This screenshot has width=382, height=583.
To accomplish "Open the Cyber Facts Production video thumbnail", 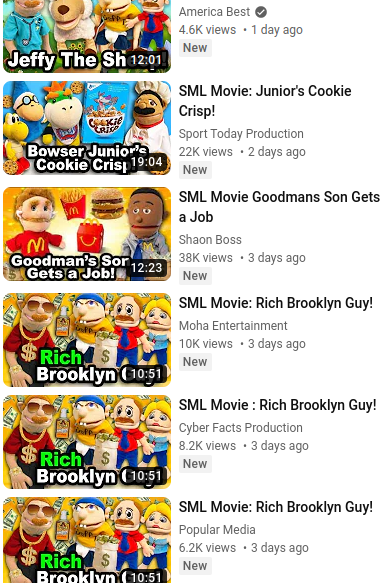I will [x=87, y=442].
